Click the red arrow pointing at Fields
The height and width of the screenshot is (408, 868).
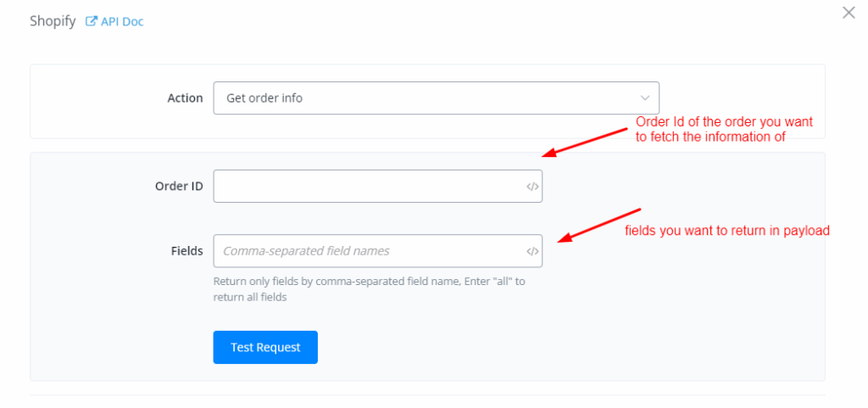tap(600, 225)
